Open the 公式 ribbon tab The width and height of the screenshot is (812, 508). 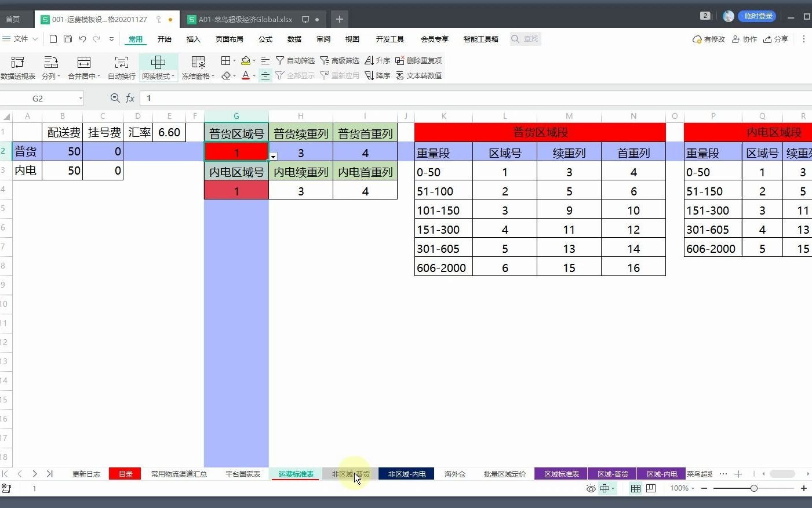[265, 39]
